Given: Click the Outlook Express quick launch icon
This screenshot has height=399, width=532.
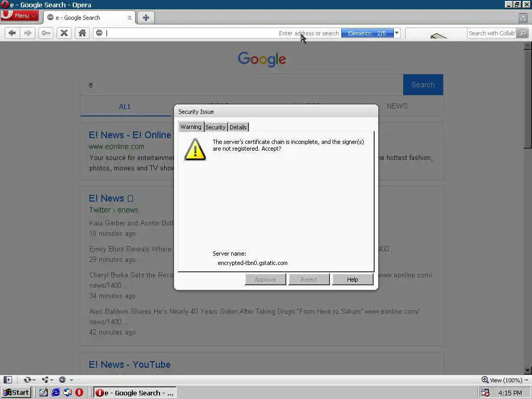Looking at the screenshot, I should click(68, 393).
